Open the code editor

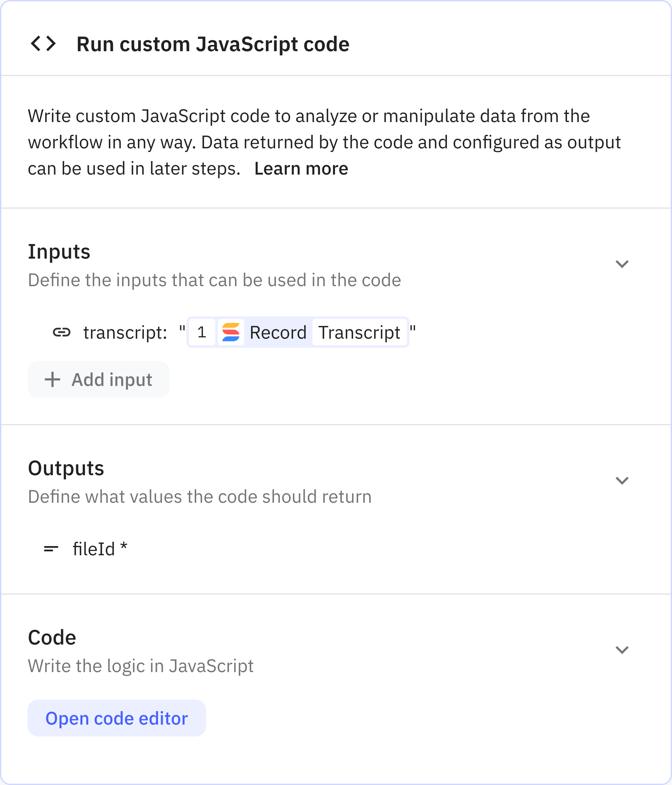[x=116, y=718]
